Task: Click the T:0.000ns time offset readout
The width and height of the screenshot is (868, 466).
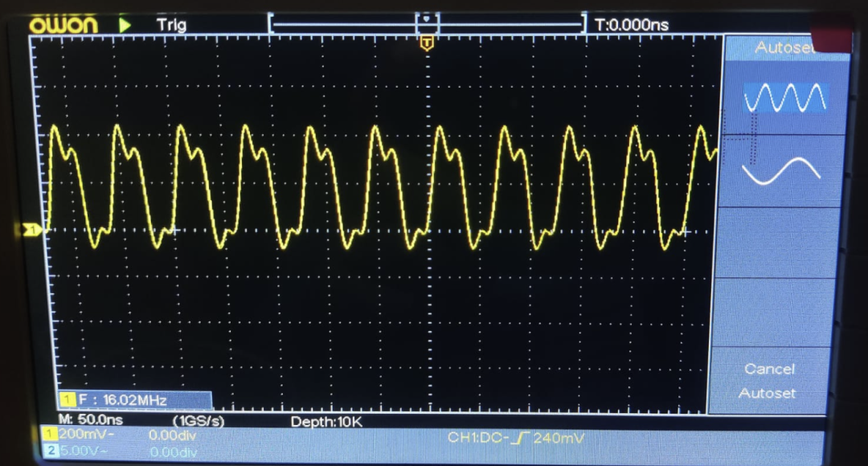Action: click(632, 25)
